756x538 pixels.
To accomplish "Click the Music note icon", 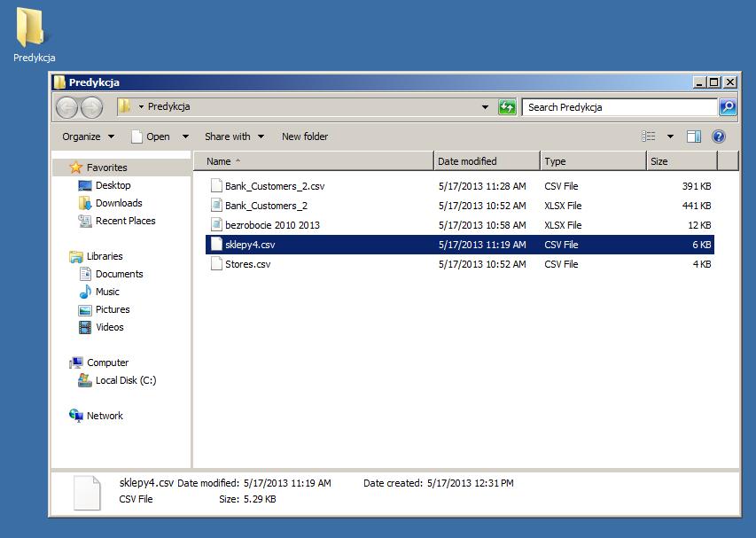I will (85, 292).
